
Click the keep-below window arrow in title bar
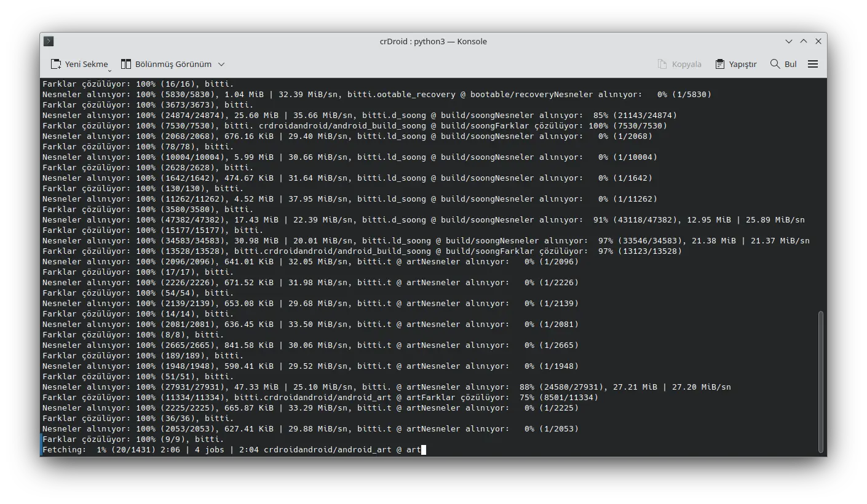(x=789, y=41)
